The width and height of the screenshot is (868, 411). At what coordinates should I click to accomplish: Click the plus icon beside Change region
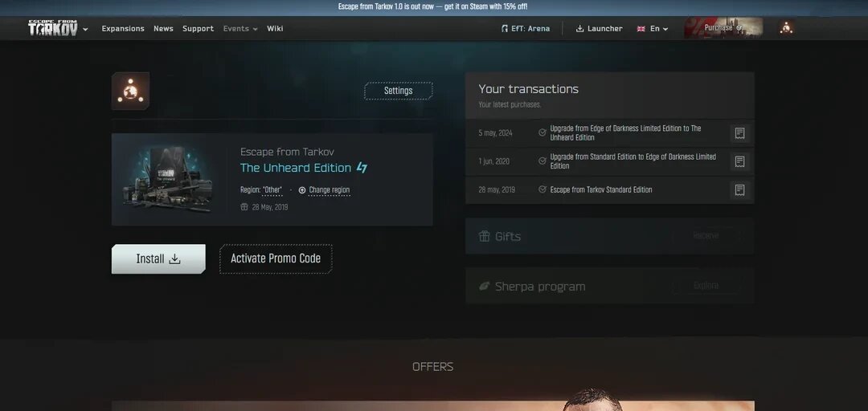coord(302,189)
